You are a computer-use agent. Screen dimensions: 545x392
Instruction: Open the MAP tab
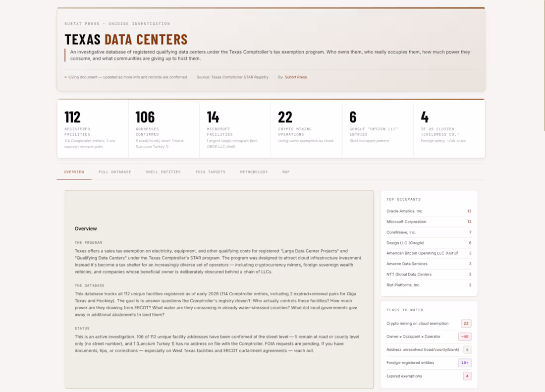286,172
